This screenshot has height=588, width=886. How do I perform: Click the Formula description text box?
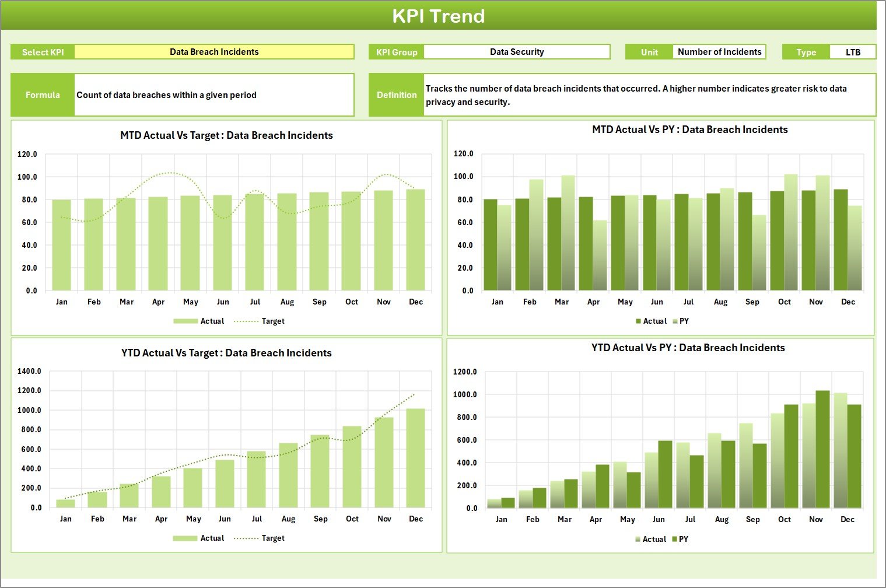213,94
